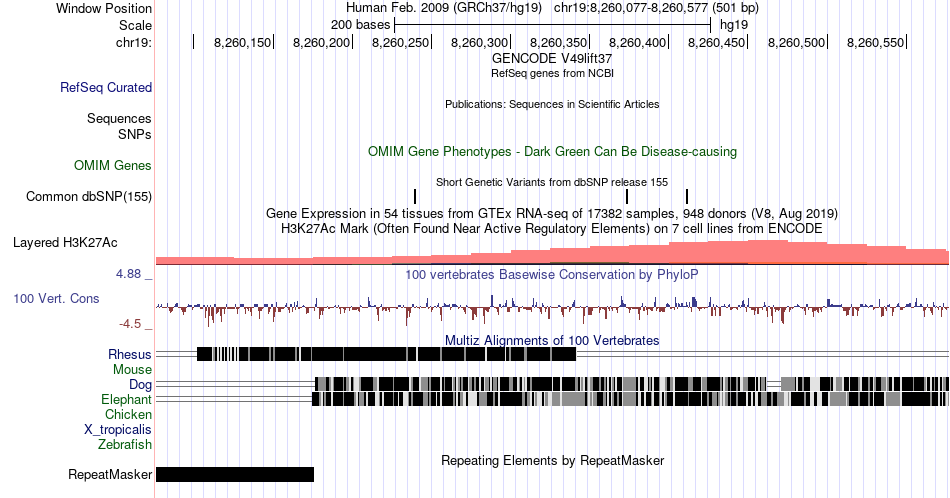Click the H3K27Ac Mark ENCODE title text

552,228
